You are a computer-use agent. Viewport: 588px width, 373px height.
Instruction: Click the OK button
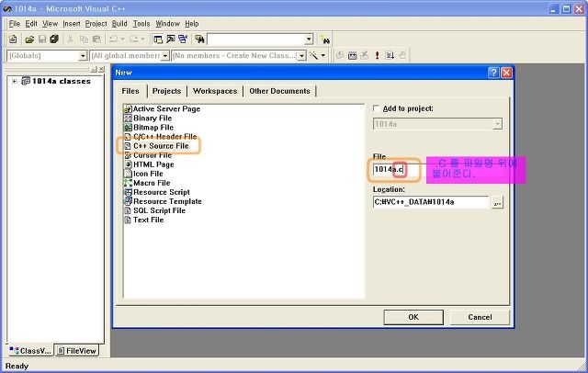(x=413, y=317)
